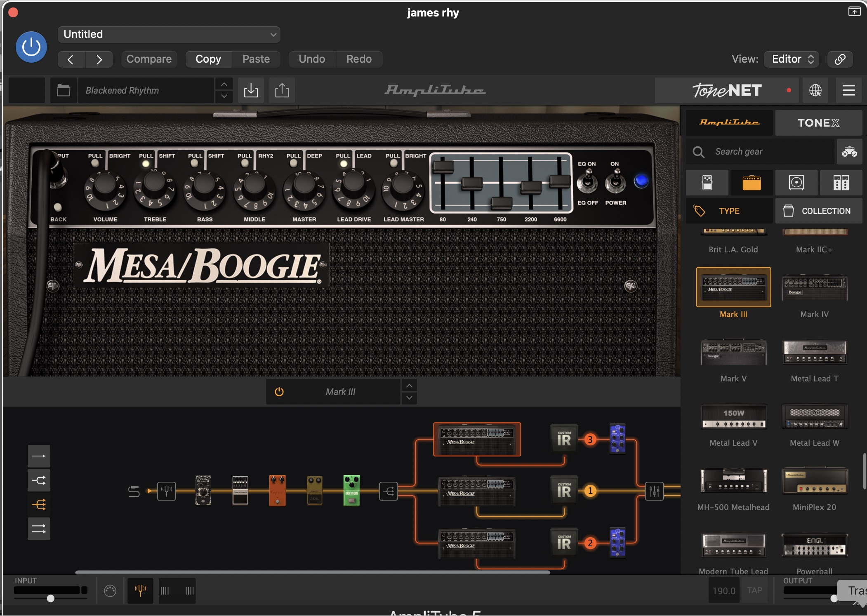
Task: Select the parallel dual chain routing icon
Action: point(39,529)
